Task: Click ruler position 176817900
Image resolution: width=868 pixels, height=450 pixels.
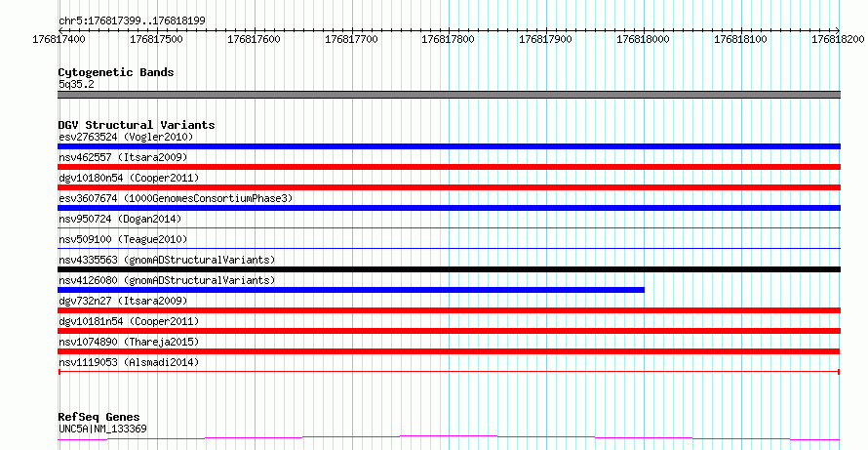Action: [545, 40]
